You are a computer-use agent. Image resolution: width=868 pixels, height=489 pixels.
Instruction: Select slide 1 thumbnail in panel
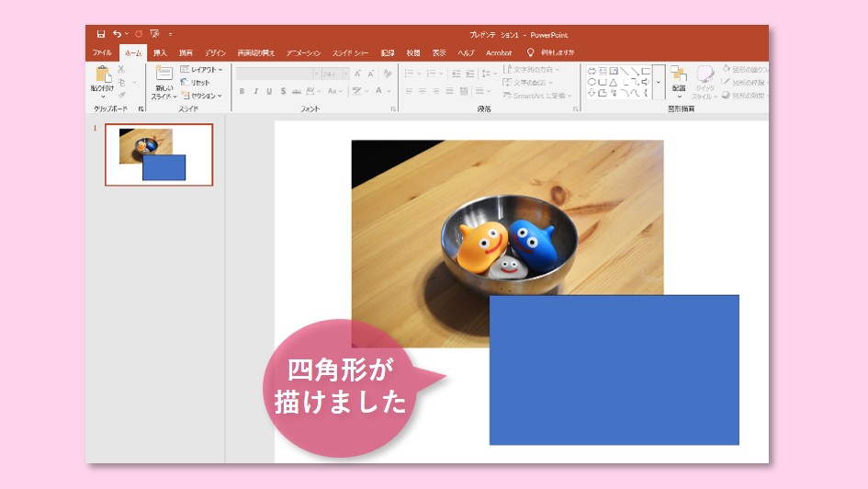tap(159, 154)
